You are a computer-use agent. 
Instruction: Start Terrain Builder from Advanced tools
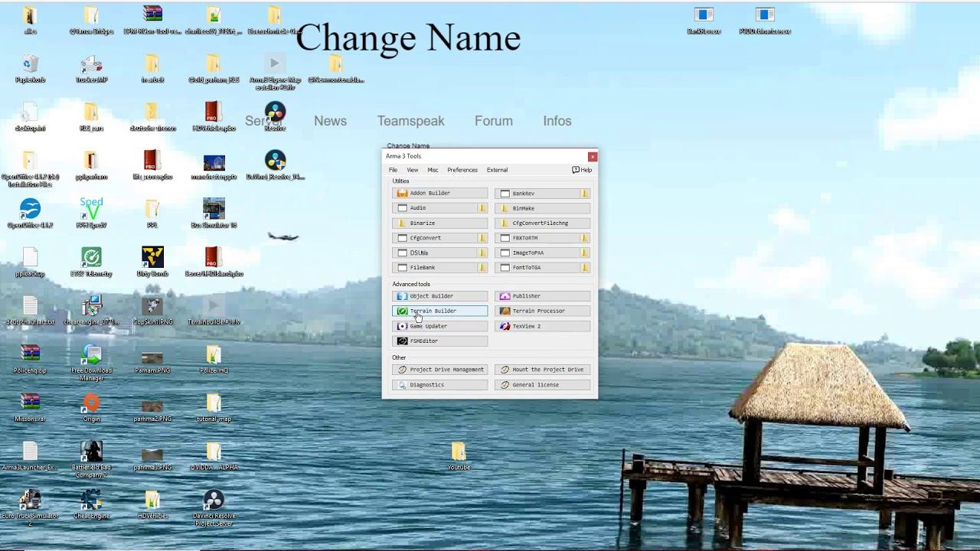[x=439, y=311]
